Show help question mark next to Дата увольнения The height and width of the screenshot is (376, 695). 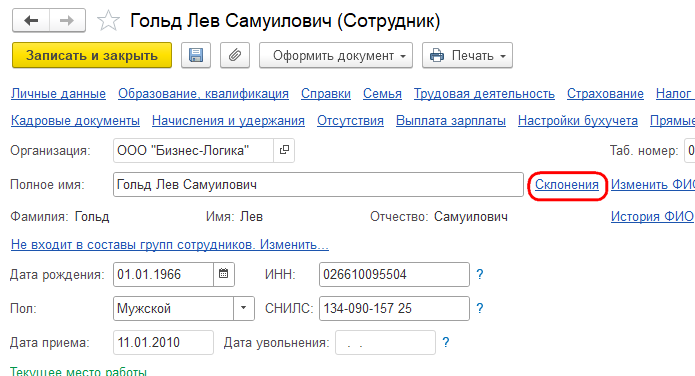pos(446,342)
